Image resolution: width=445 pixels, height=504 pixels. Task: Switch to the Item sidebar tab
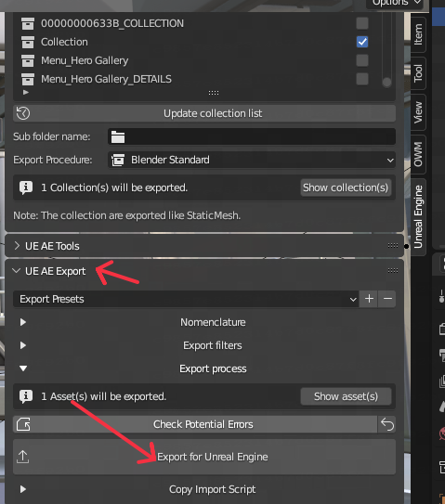(x=418, y=34)
